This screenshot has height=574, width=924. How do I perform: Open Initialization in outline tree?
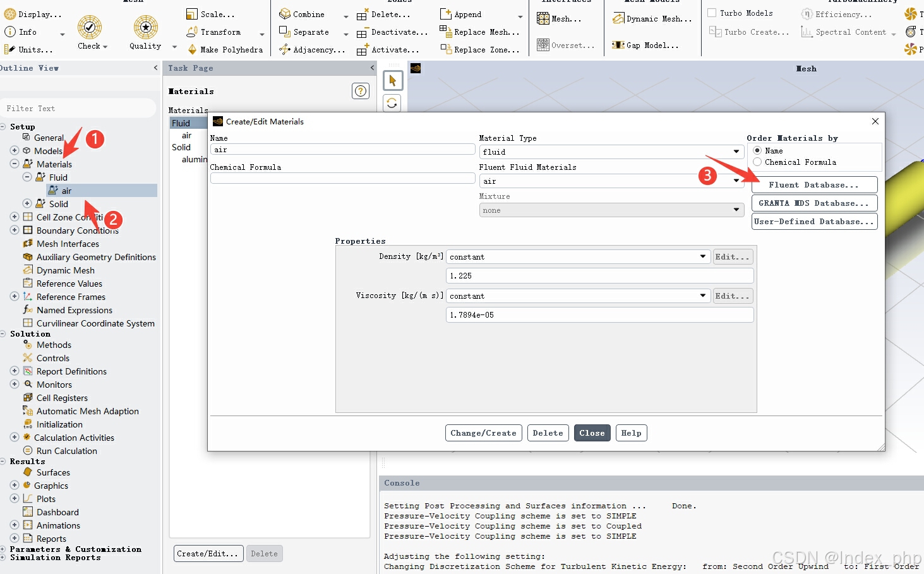point(59,424)
